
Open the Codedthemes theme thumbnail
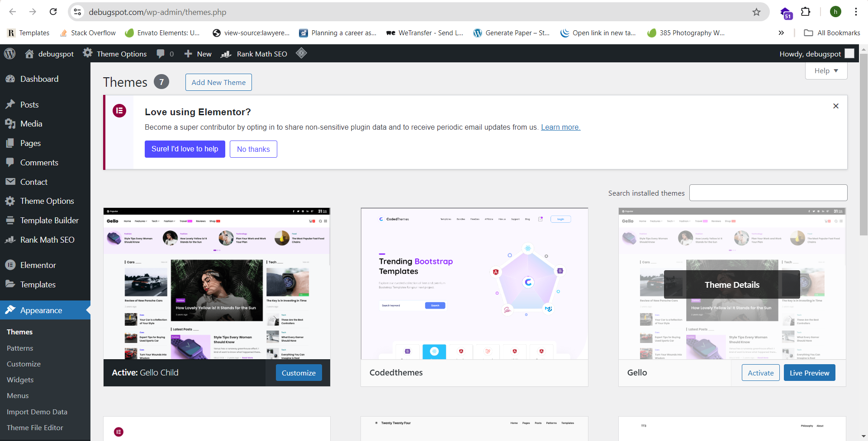pos(474,284)
